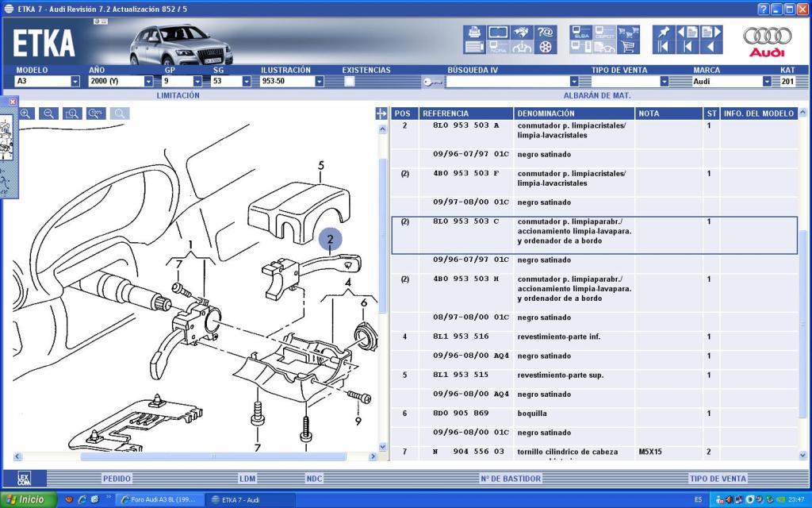Open the ELSA toolbar icon
Image resolution: width=812 pixels, height=508 pixels.
(581, 32)
